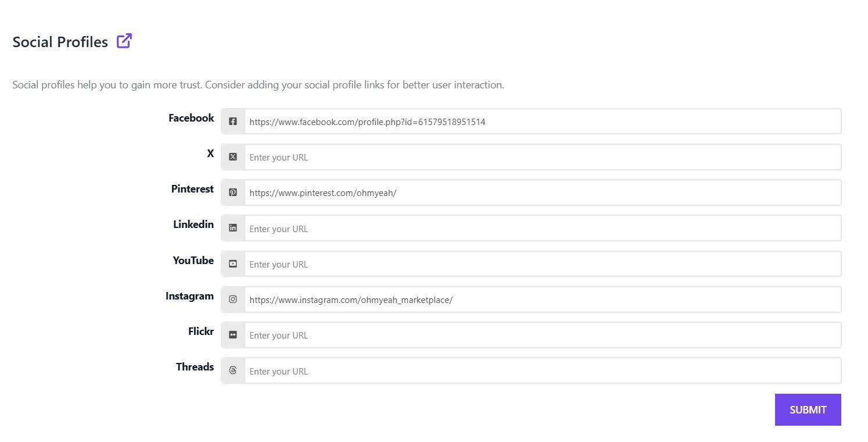Image resolution: width=868 pixels, height=442 pixels.
Task: Click the Pinterest icon beside its field
Action: tap(233, 193)
